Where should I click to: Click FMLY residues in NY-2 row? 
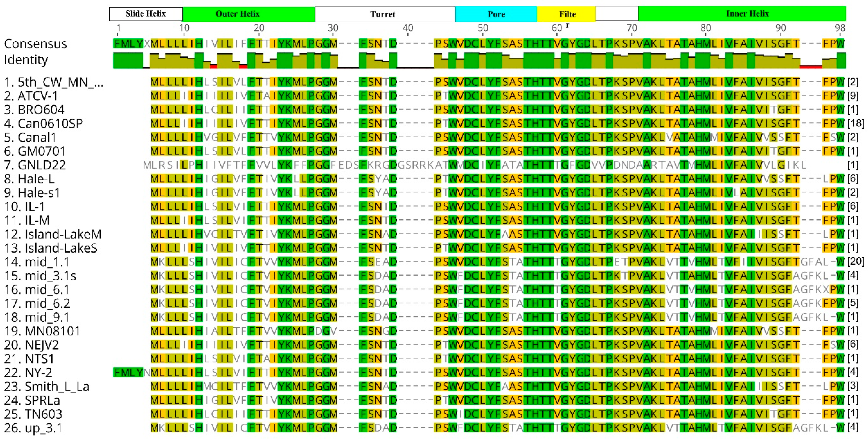click(128, 372)
